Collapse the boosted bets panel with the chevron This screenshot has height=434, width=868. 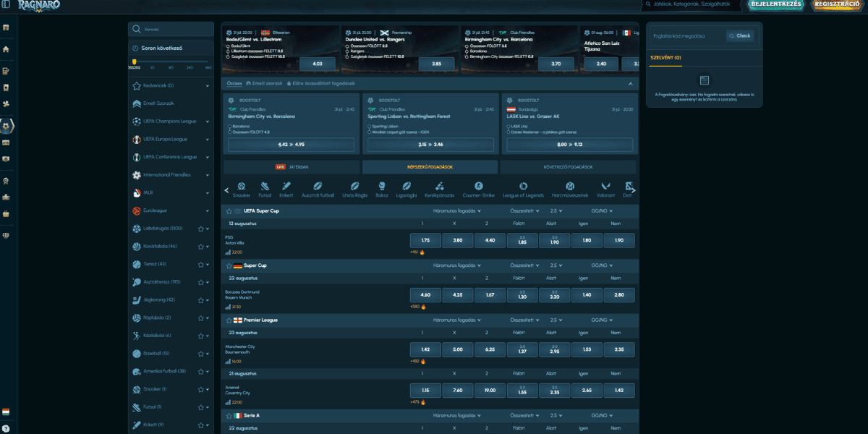[630, 83]
